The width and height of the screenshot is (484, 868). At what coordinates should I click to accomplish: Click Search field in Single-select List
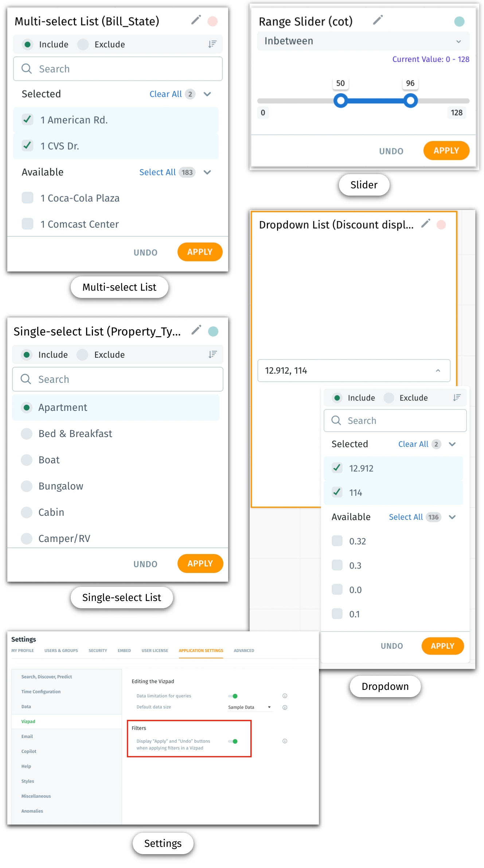(118, 379)
